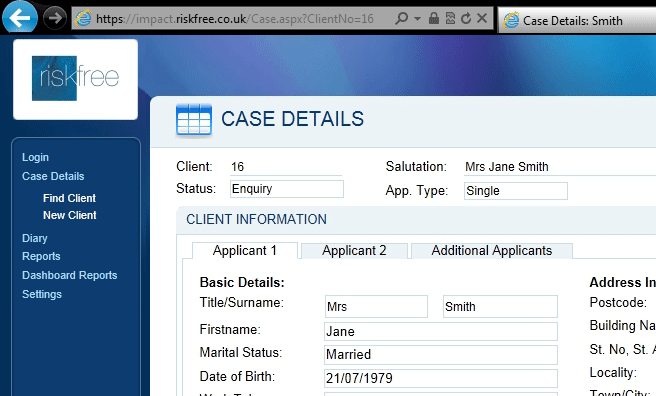Image resolution: width=656 pixels, height=396 pixels.
Task: Click the Firstname field containing Jane
Action: (x=441, y=332)
